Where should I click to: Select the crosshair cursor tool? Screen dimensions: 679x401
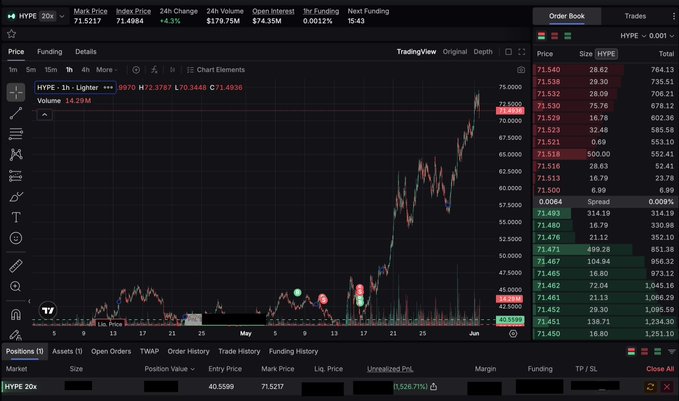point(16,92)
